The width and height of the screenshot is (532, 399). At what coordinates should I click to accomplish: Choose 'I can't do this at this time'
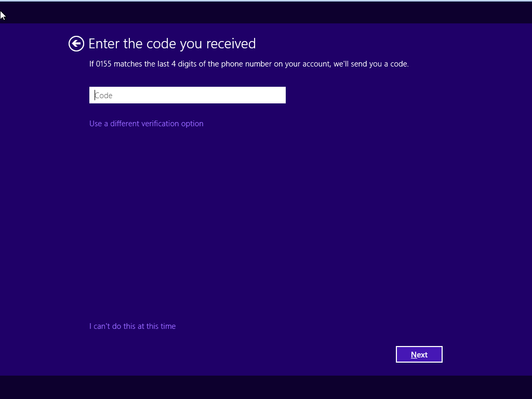point(132,326)
